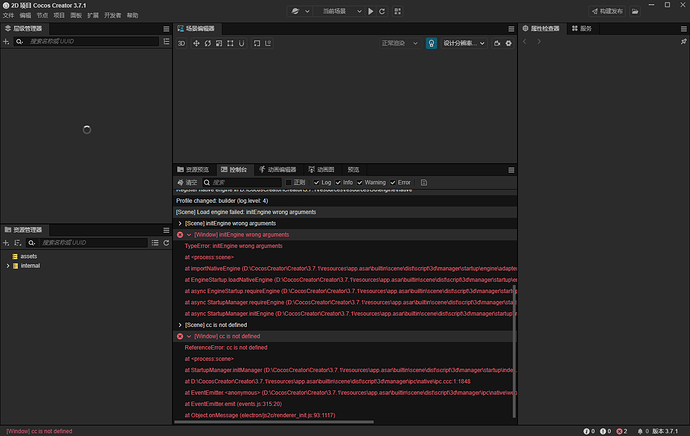Collapse all nodes in hierarchy panel
The height and width of the screenshot is (436, 690).
click(166, 41)
